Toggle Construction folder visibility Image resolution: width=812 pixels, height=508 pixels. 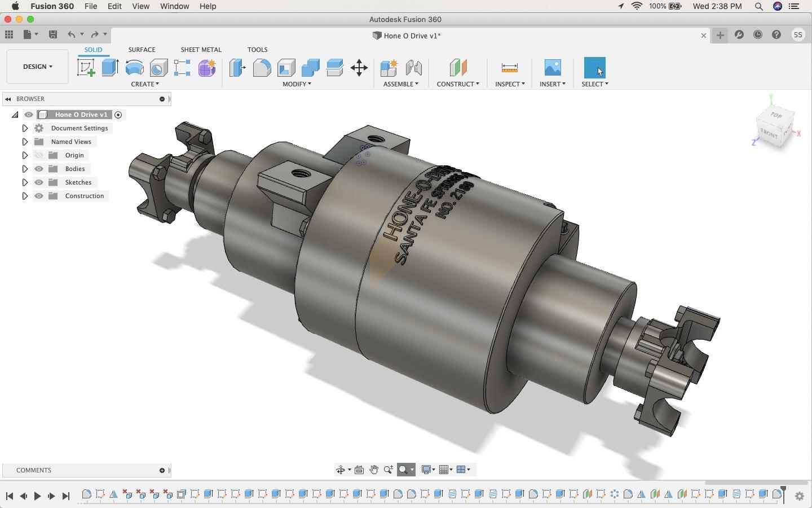click(x=39, y=196)
